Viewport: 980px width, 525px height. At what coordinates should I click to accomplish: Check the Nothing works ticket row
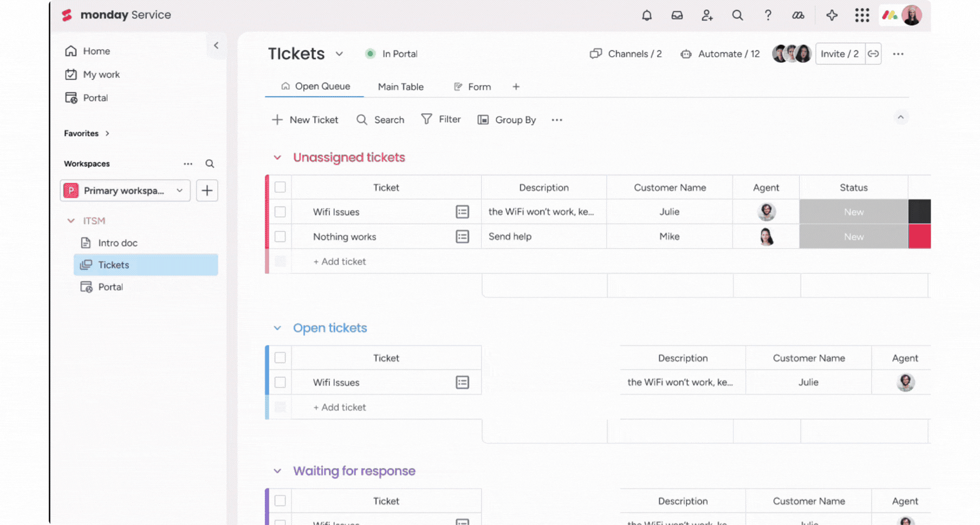click(x=280, y=237)
